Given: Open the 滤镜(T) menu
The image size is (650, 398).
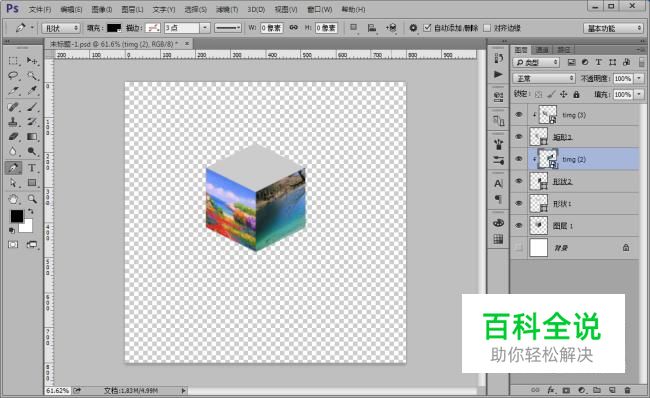Looking at the screenshot, I should click(x=227, y=9).
